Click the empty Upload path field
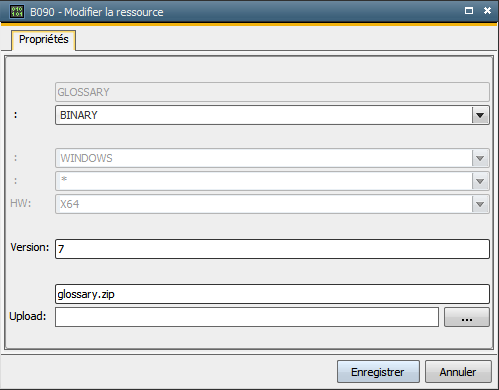Image resolution: width=499 pixels, height=390 pixels. click(x=247, y=317)
